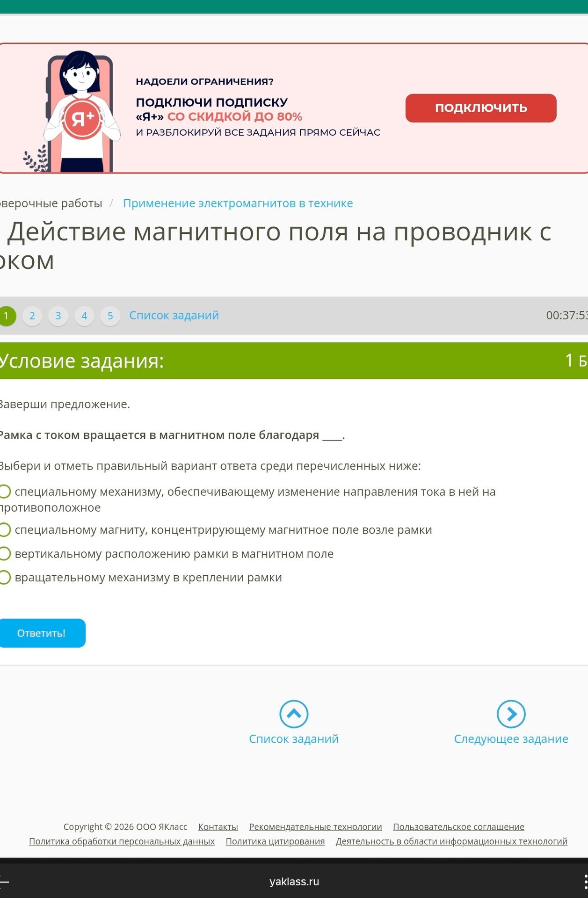
Task: Click the sentence Рамка с током вращается
Action: coord(172,435)
